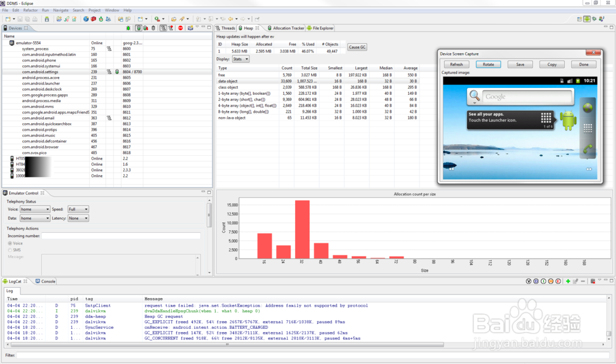Click the Incoming number input field
Screen dimensions: 616x364
(x=121, y=236)
